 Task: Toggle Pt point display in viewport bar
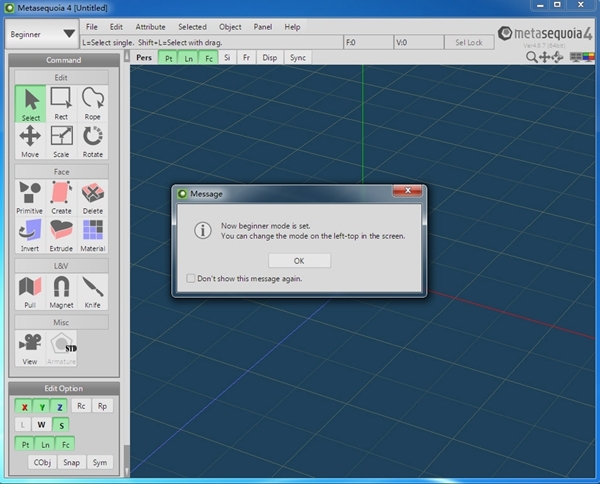point(169,58)
